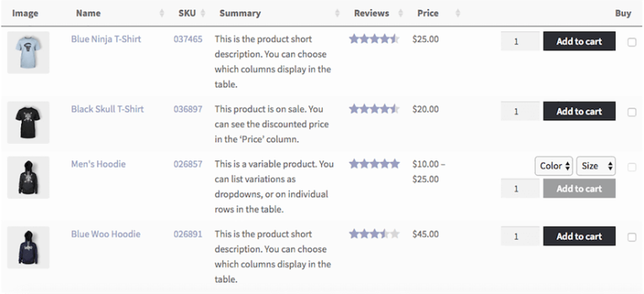The width and height of the screenshot is (644, 294).
Task: Sort table by Name column arrows
Action: pyautogui.click(x=162, y=13)
